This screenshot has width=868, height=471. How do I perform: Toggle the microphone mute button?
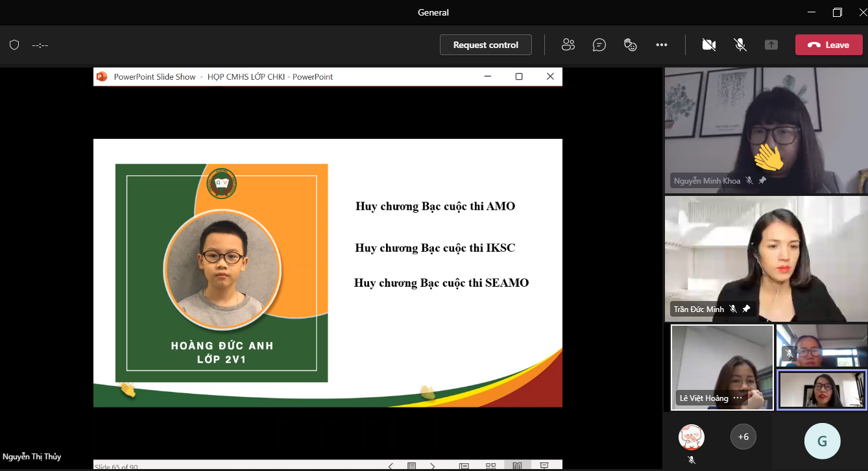pos(740,45)
